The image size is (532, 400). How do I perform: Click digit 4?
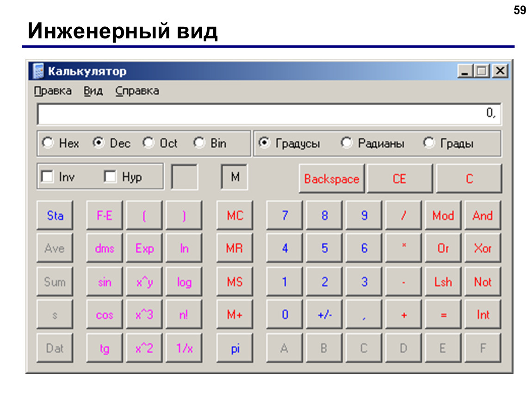click(285, 248)
